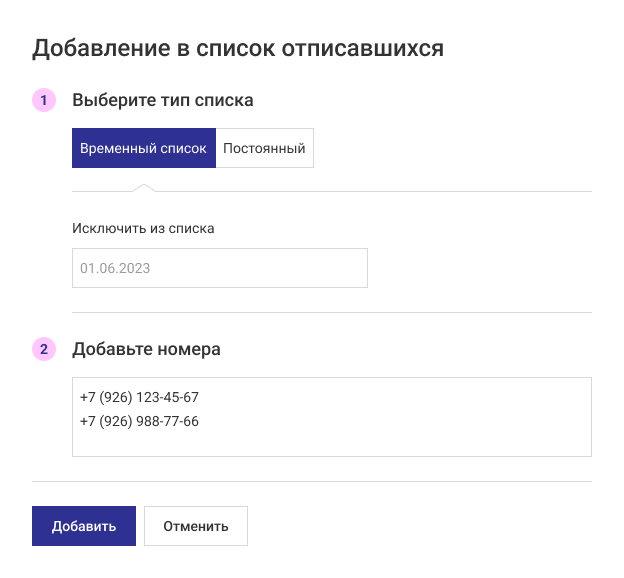This screenshot has height=578, width=624.
Task: Click the +7 (926) 123-45-67 number line
Action: click(x=139, y=397)
